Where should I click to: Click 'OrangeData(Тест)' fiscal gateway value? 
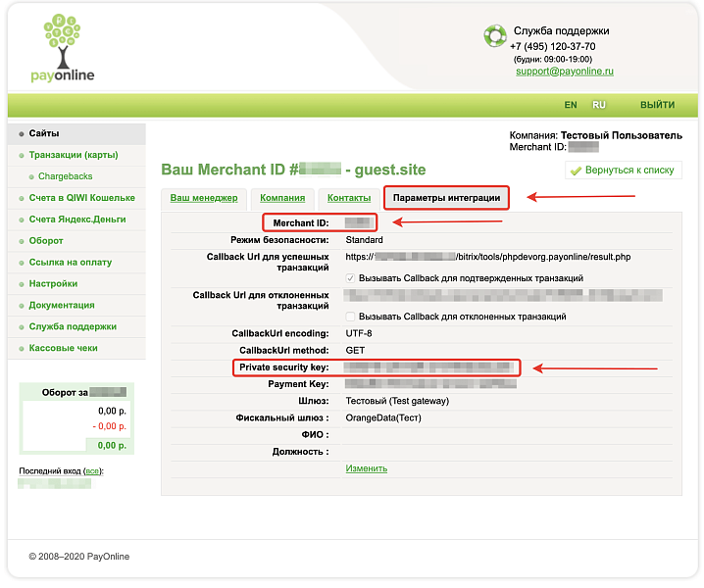383,418
